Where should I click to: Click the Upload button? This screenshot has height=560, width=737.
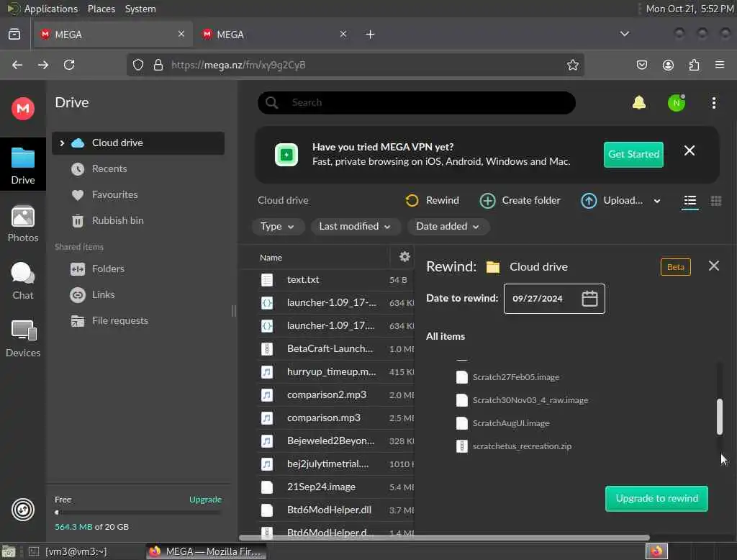point(612,200)
